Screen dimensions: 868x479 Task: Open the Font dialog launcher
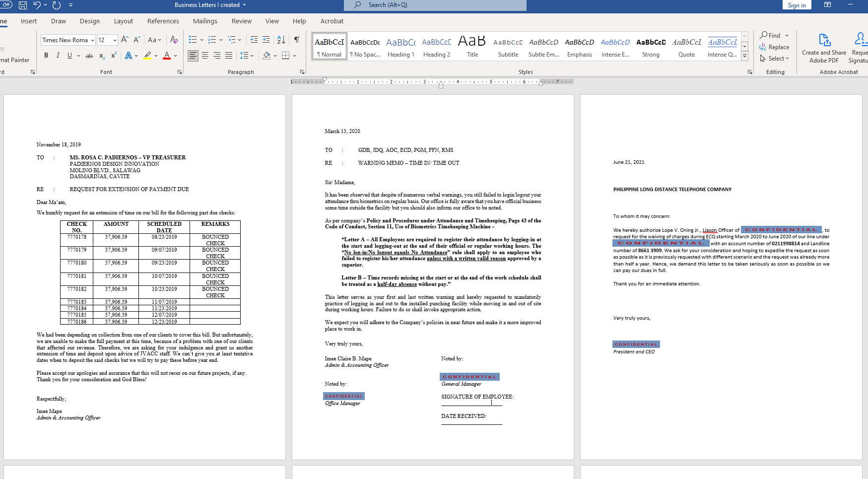click(180, 72)
